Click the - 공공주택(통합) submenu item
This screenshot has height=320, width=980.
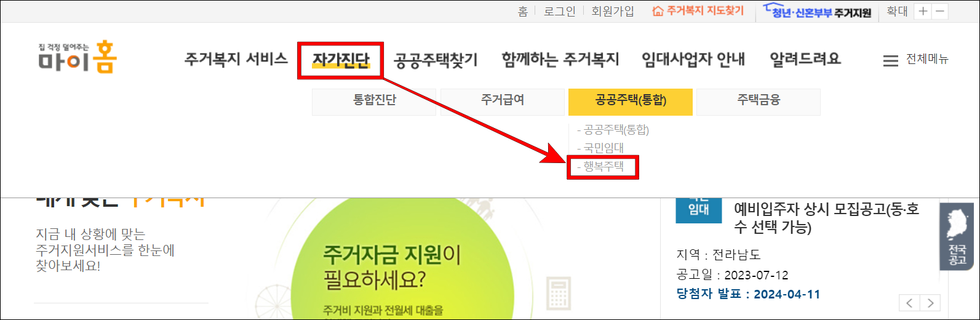[613, 130]
